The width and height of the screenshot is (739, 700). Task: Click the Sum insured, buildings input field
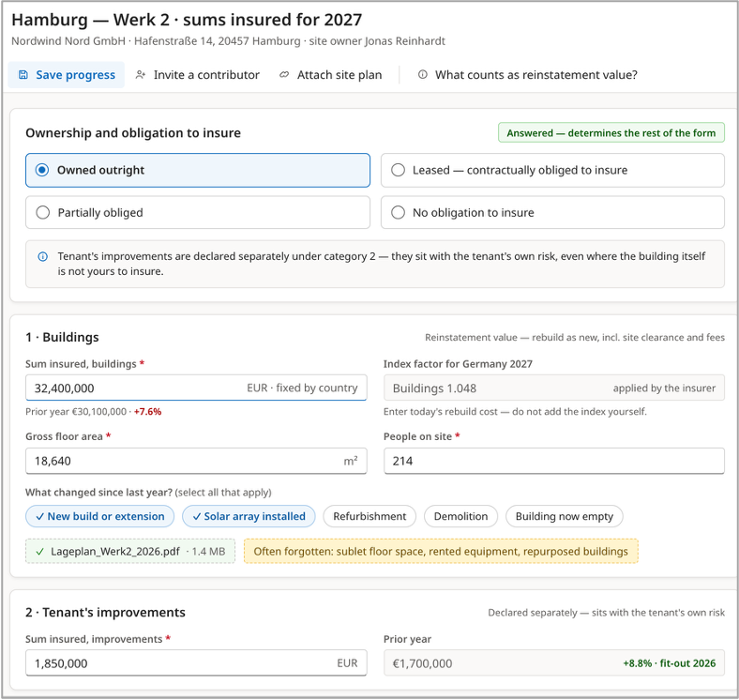coord(196,388)
